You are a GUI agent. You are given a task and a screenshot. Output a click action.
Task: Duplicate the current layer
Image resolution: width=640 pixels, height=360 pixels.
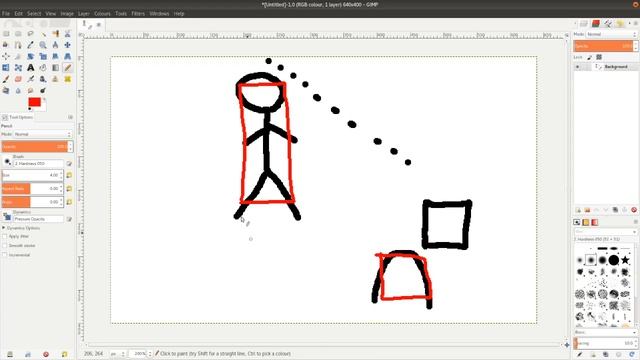(x=615, y=210)
